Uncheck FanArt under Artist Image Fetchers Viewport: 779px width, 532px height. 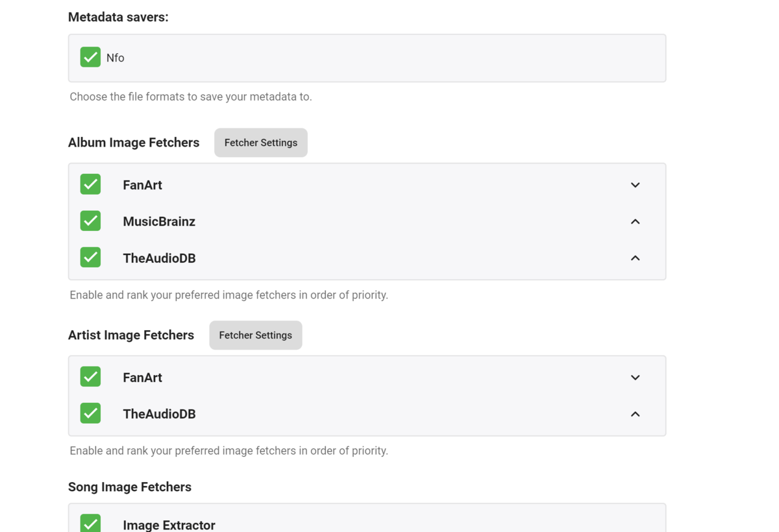[90, 376]
